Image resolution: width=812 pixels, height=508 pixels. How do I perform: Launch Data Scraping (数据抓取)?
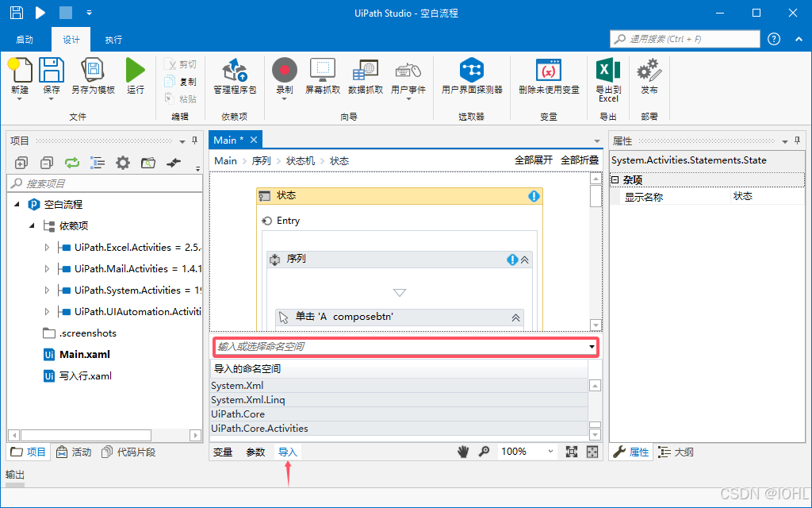[x=365, y=71]
